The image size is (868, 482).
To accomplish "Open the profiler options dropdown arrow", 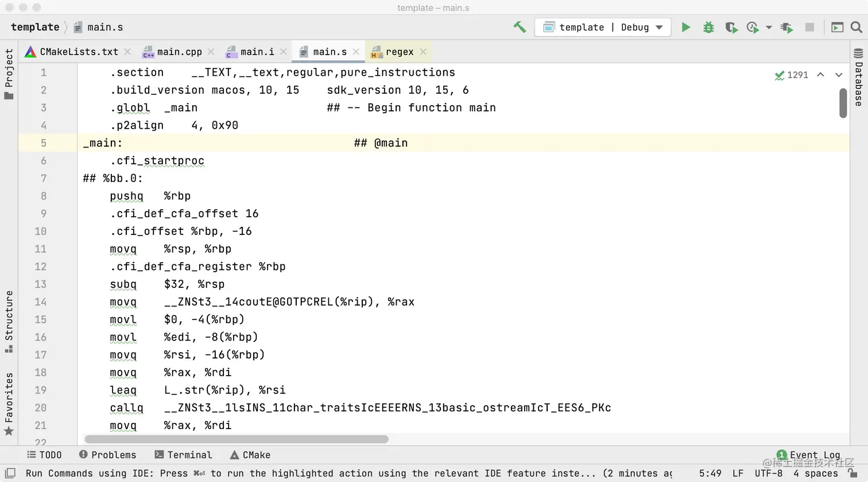I will click(x=769, y=27).
